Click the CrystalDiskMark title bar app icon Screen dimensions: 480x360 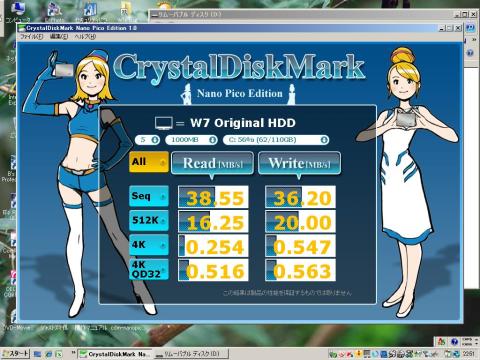[22, 28]
